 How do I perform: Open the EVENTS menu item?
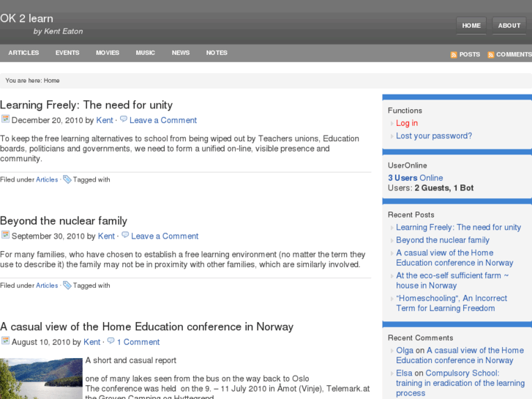[x=67, y=53]
